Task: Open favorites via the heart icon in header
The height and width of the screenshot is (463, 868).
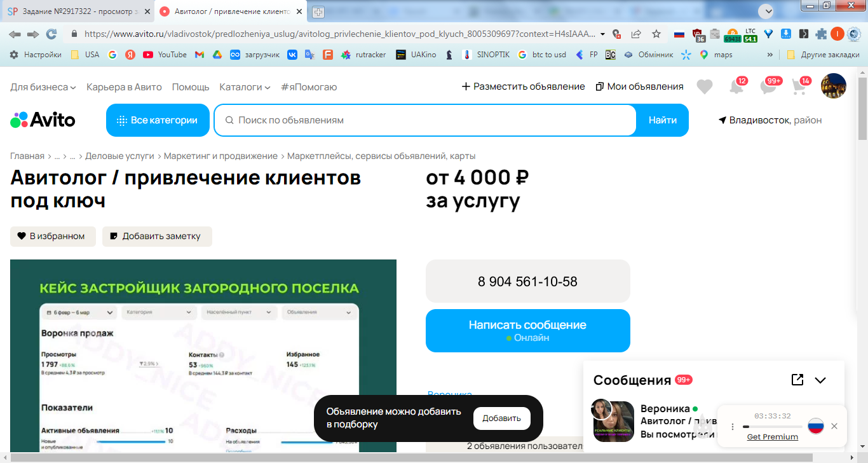Action: pos(705,86)
